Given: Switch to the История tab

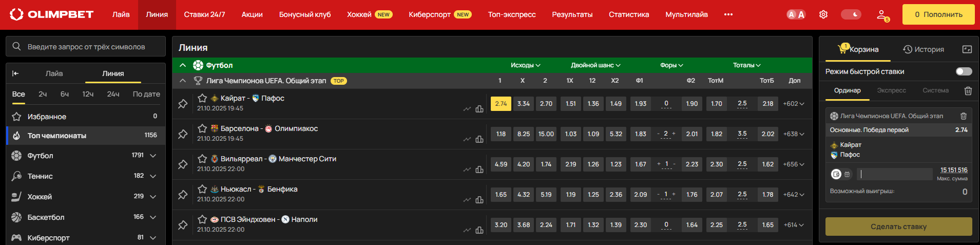Looking at the screenshot, I should [924, 49].
